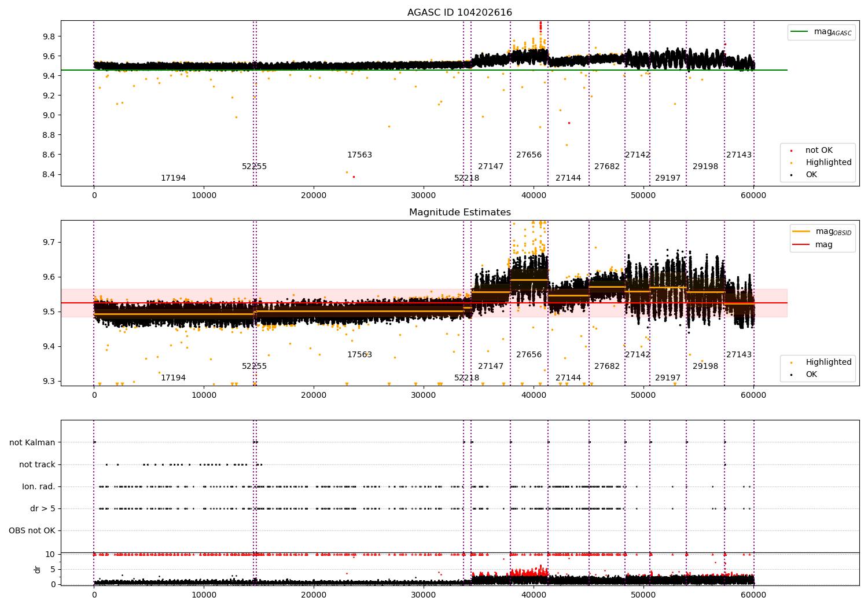868x608 pixels.
Task: Click the 'AGASC ID 104202616' plot title
Action: [459, 13]
